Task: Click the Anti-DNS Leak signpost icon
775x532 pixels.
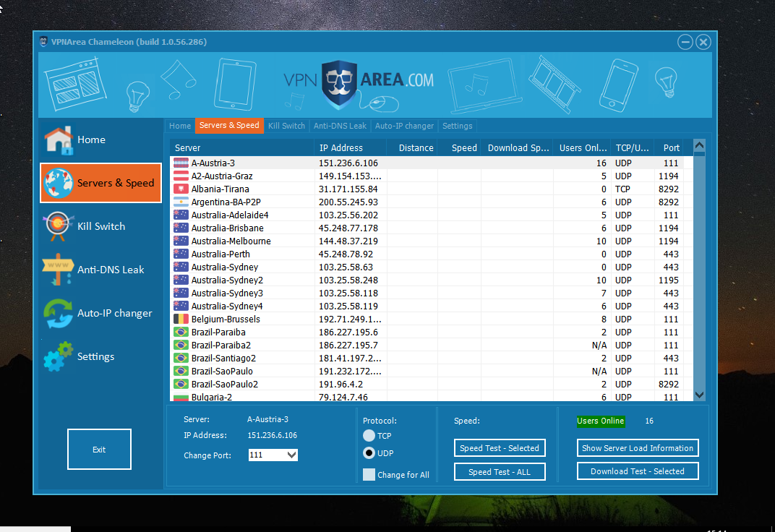Action: click(x=58, y=269)
